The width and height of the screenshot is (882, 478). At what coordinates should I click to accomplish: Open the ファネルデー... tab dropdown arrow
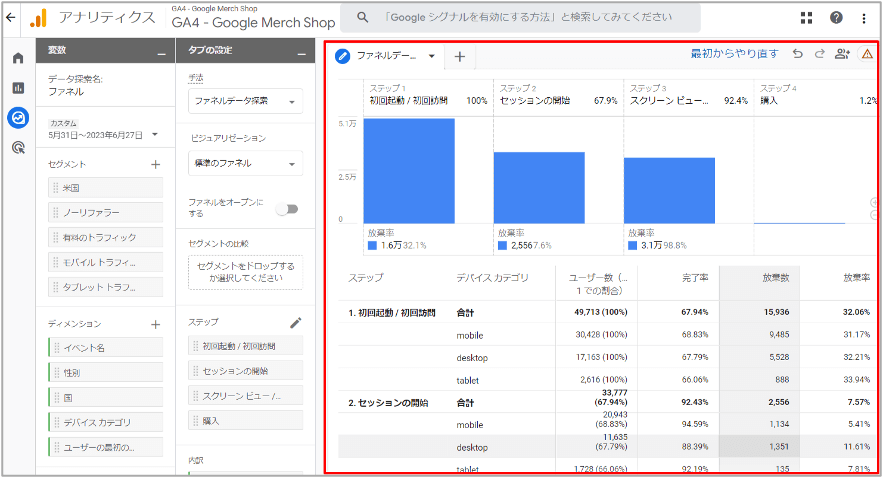click(x=431, y=56)
